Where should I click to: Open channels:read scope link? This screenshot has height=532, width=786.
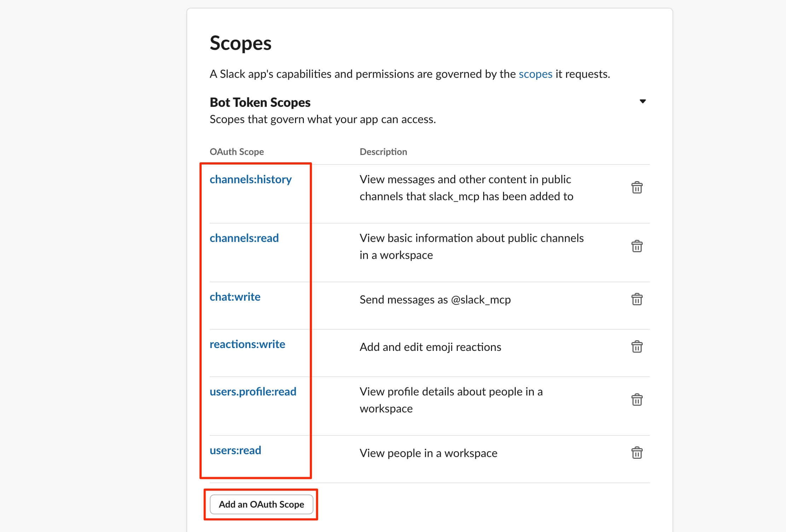pos(244,238)
